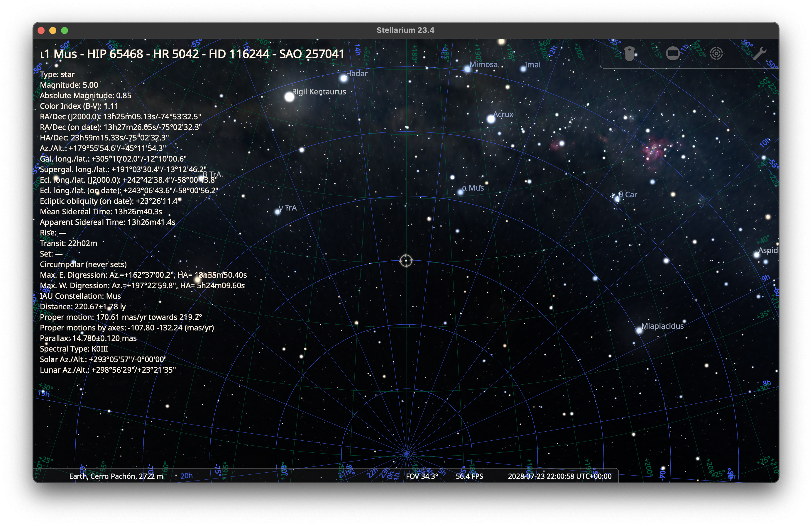The image size is (812, 526).
Task: Click the 'Lunar Az./Alt.' line
Action: point(108,370)
